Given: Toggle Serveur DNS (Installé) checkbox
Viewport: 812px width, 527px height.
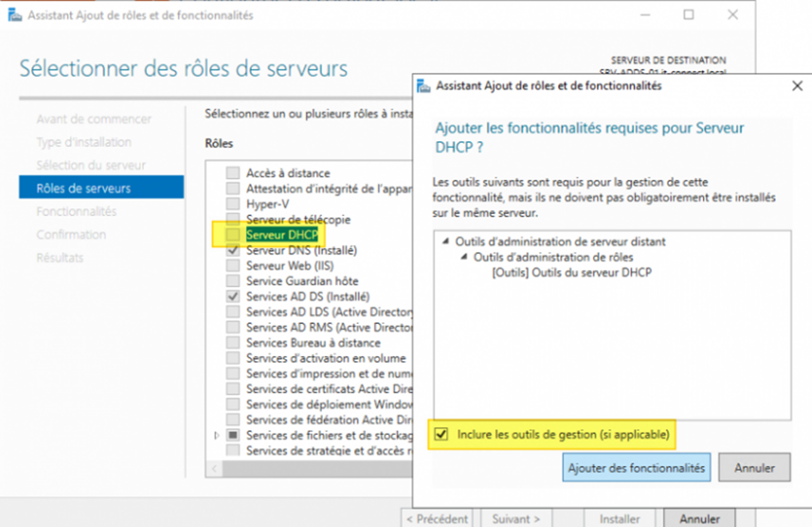Looking at the screenshot, I should [233, 250].
